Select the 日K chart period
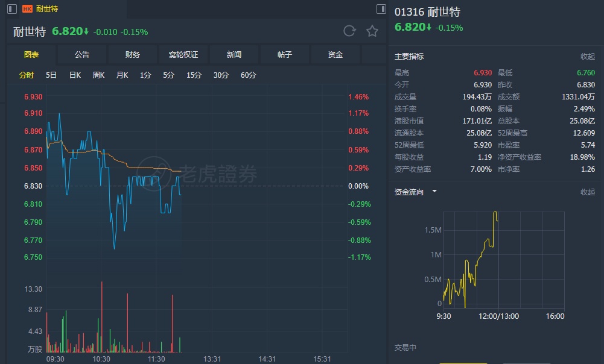This screenshot has width=604, height=364. coord(75,75)
